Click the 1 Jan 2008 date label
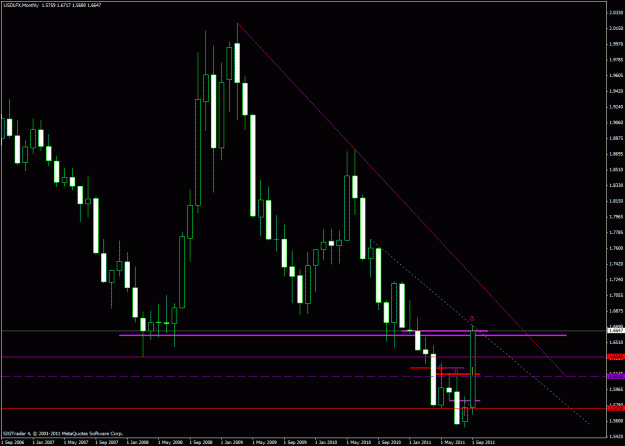The width and height of the screenshot is (625, 446). 136,442
